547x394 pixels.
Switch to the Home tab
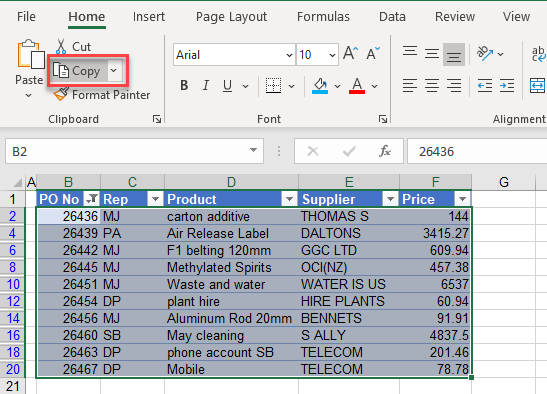87,16
